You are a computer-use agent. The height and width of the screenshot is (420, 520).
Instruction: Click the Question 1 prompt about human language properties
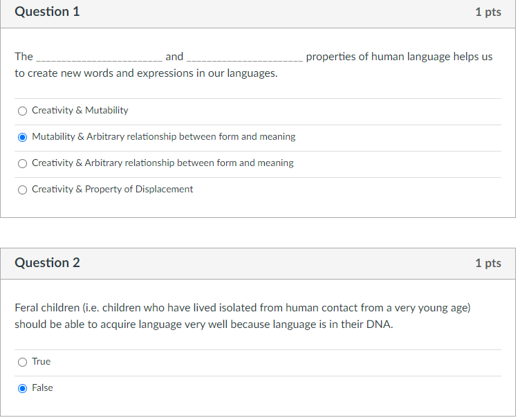pyautogui.click(x=253, y=64)
